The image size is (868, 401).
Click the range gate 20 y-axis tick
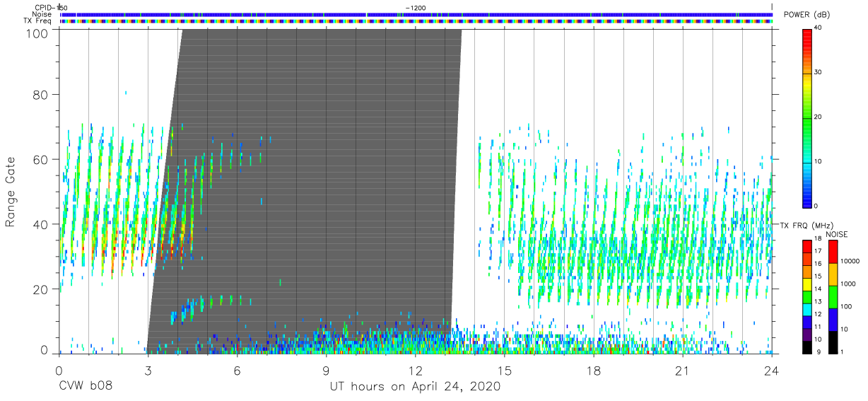point(41,290)
